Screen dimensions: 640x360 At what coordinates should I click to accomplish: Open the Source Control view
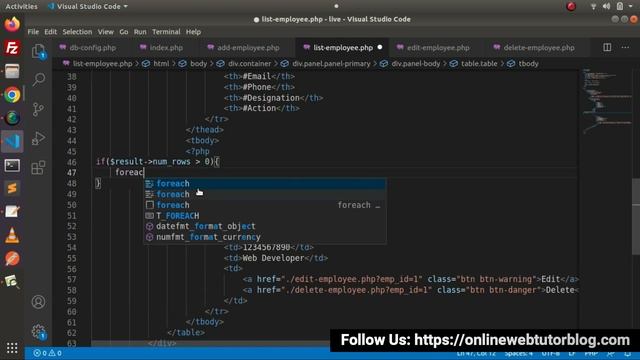[38, 109]
